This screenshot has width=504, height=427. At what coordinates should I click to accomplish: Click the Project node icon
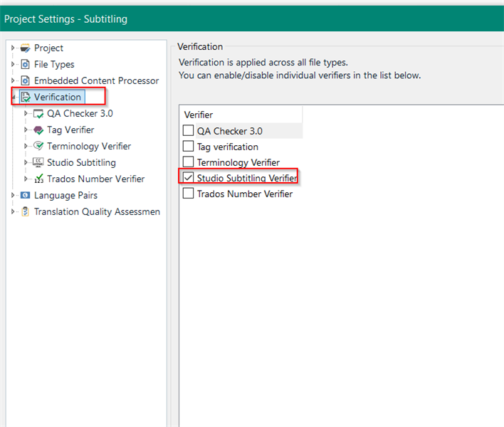[x=25, y=48]
